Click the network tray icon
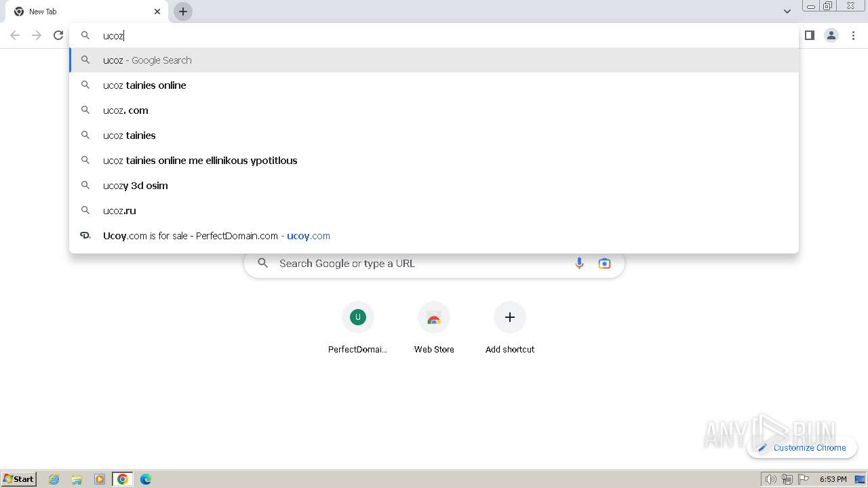The width and height of the screenshot is (868, 488). (x=787, y=479)
